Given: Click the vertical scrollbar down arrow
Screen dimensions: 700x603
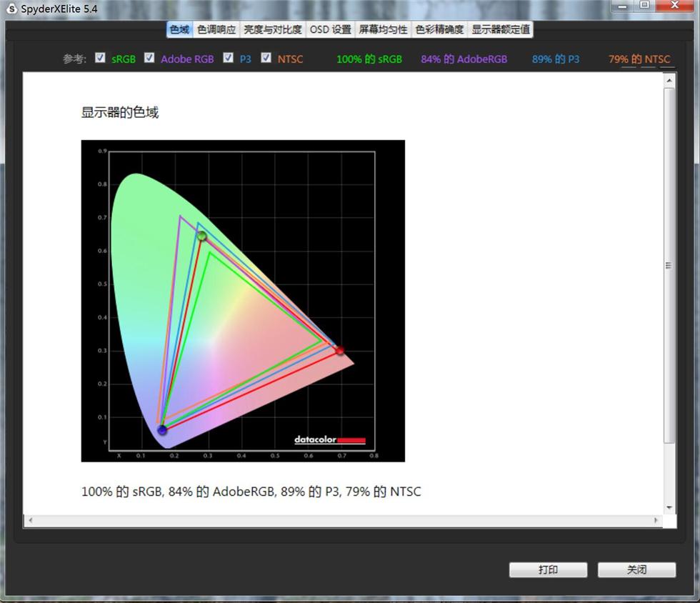Looking at the screenshot, I should pyautogui.click(x=669, y=507).
